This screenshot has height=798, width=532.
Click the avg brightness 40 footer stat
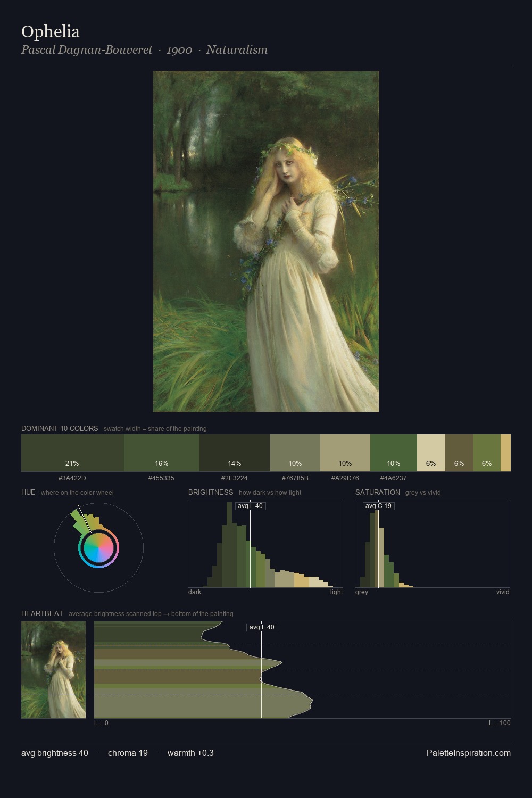55,753
